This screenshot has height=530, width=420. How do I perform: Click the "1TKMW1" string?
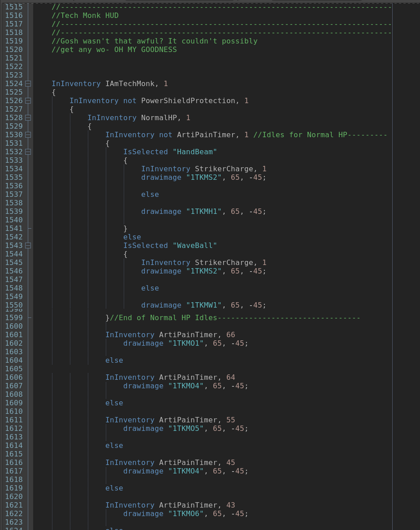point(204,305)
